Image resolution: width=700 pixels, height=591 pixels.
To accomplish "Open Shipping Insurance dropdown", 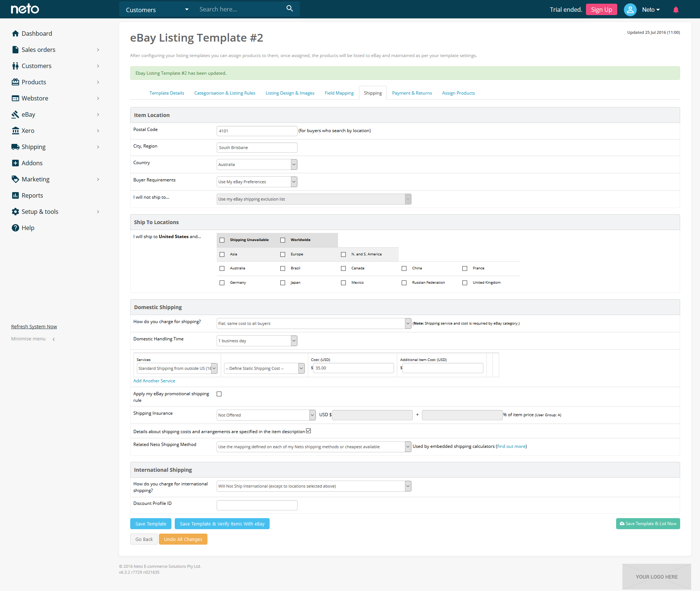I will [x=266, y=415].
